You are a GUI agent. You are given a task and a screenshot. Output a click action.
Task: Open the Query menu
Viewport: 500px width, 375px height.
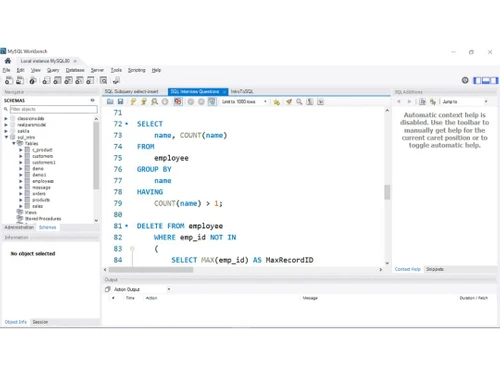point(53,70)
